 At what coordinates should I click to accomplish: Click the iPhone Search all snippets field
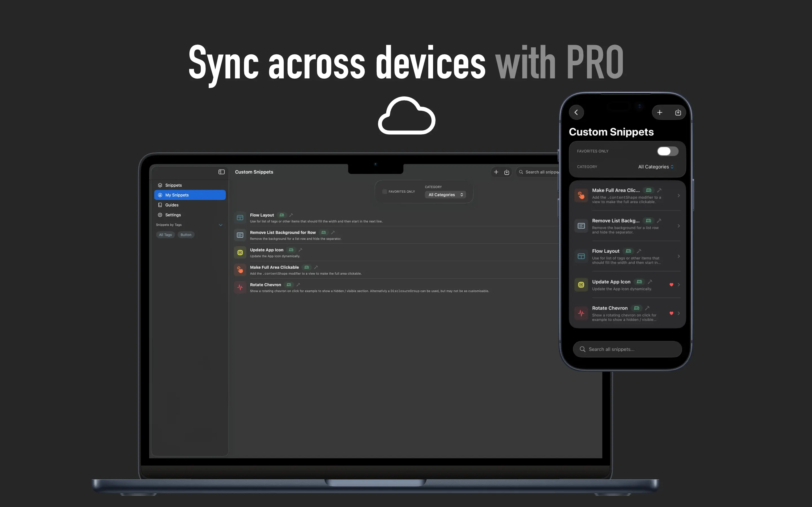click(627, 349)
